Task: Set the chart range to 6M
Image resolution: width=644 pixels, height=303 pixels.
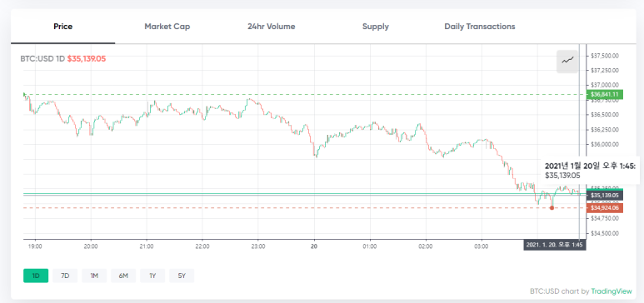Action: click(123, 276)
